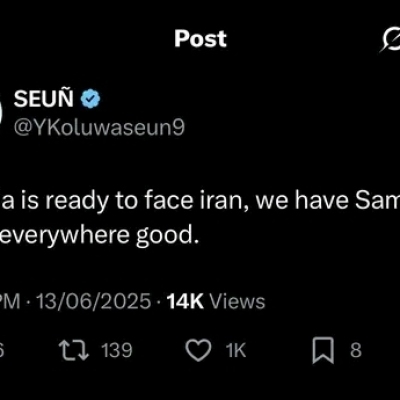Click the repost count 139
The width and height of the screenshot is (400, 400).
(x=117, y=350)
